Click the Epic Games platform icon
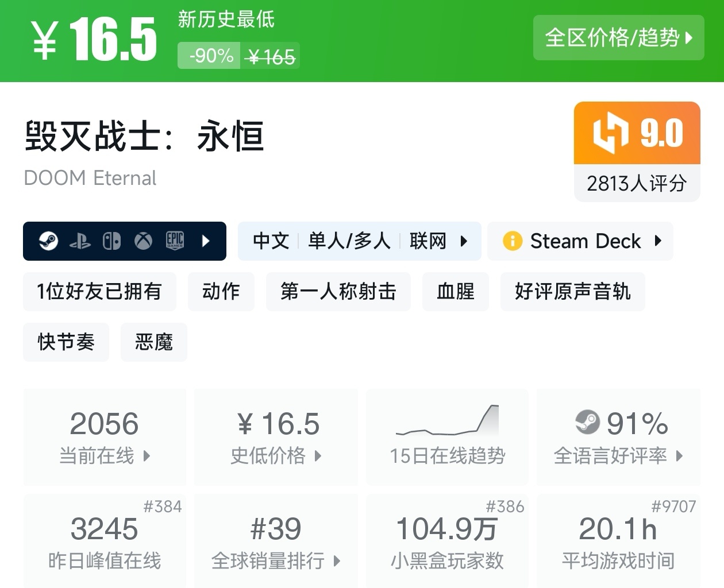 [175, 241]
